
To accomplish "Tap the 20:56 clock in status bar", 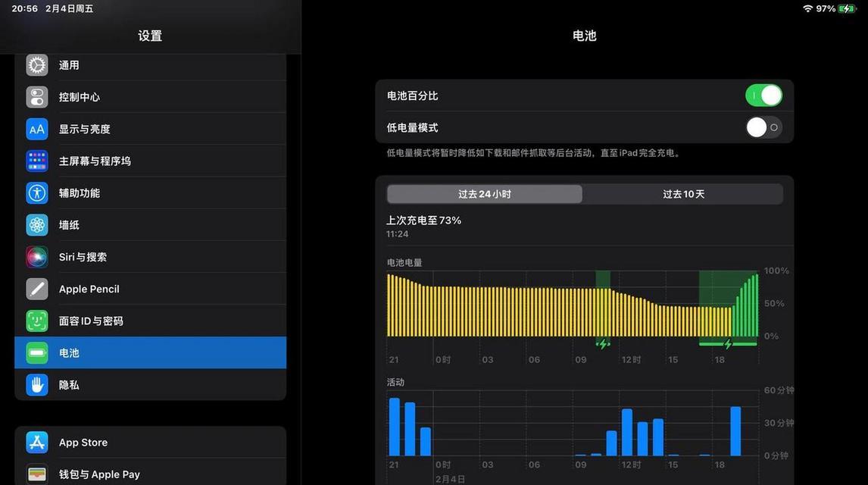I will coord(25,9).
